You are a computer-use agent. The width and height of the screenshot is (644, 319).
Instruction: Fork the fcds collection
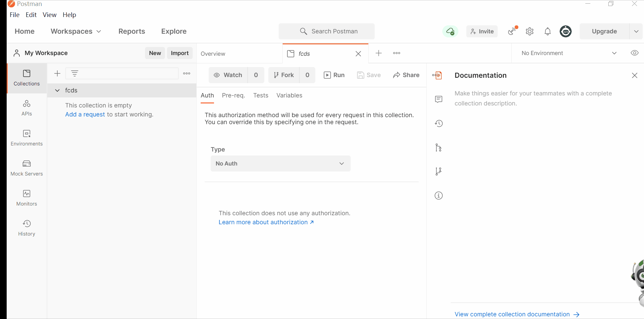tap(284, 75)
